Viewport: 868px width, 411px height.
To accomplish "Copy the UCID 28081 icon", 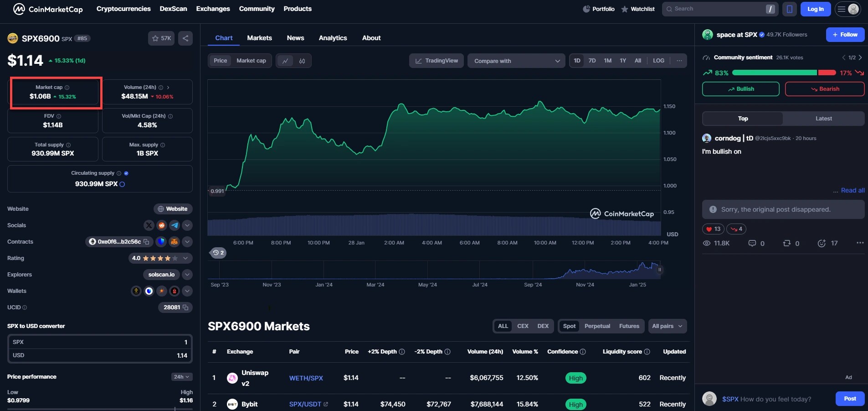I will click(x=185, y=307).
